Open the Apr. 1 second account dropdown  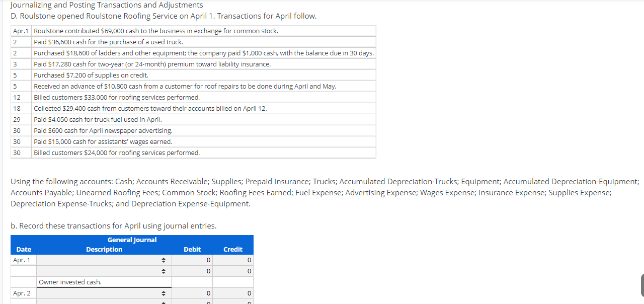(163, 271)
